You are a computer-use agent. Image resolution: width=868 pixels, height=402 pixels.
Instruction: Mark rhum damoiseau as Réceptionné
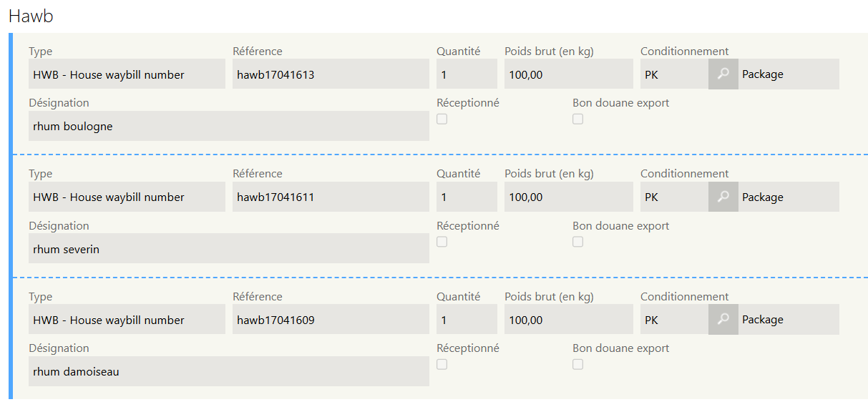(x=442, y=365)
